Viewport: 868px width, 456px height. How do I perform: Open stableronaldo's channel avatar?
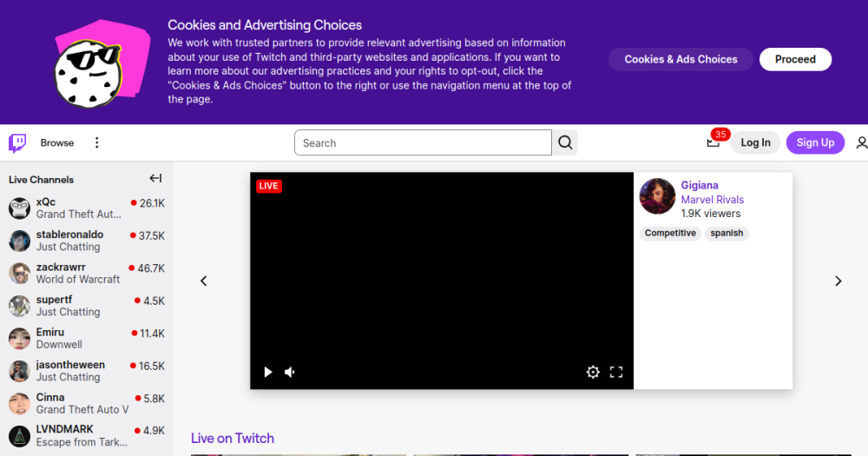(19, 241)
